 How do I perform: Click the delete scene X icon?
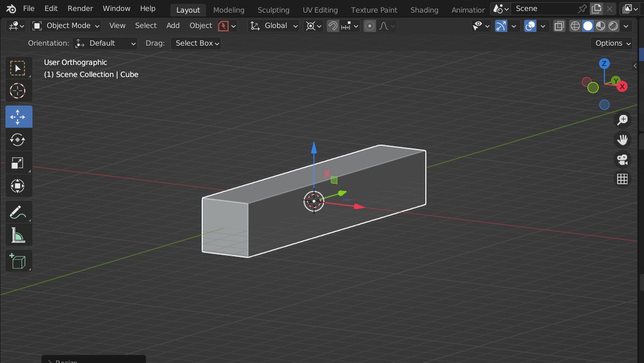pyautogui.click(x=610, y=9)
